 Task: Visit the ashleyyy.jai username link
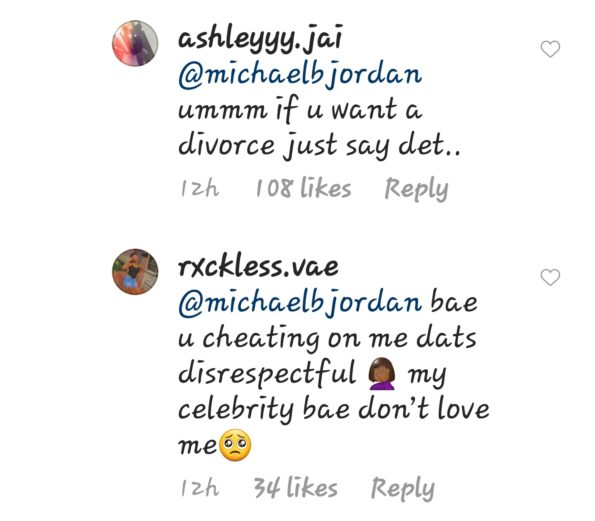tap(261, 38)
